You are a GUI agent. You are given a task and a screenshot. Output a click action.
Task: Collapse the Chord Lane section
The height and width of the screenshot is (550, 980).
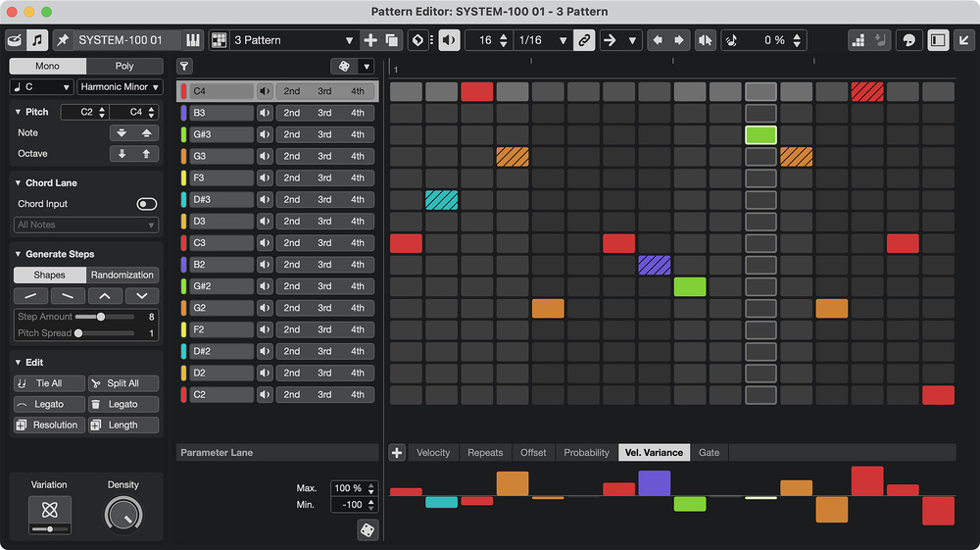click(x=18, y=183)
